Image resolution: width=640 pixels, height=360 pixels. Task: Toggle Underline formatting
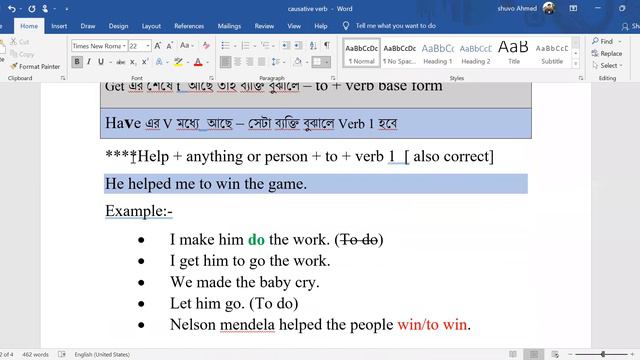coord(100,62)
